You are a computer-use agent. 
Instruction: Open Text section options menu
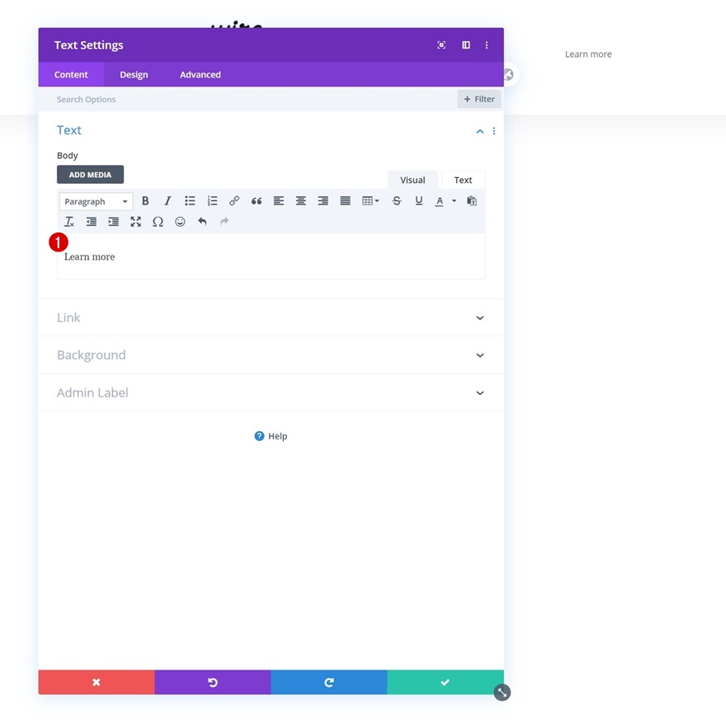coord(493,131)
